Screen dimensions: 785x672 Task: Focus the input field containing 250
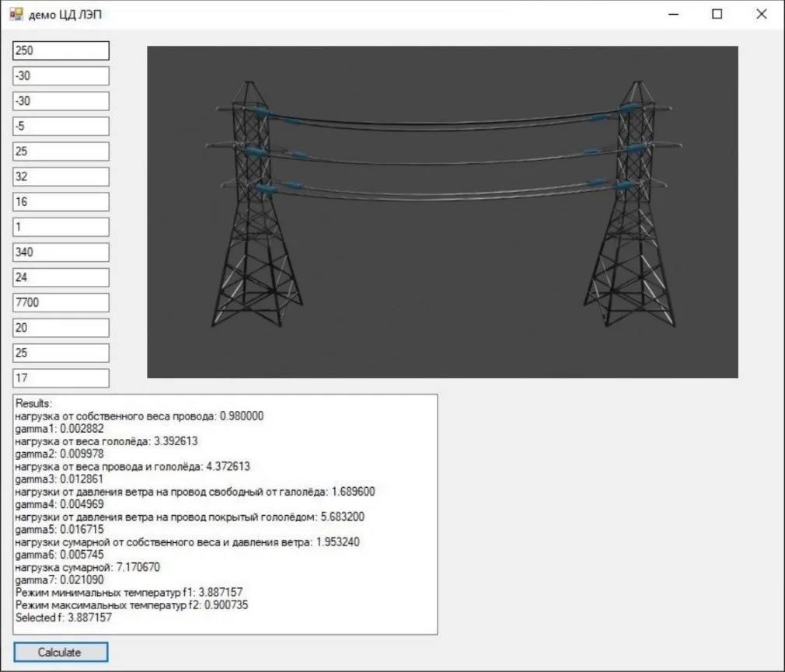pyautogui.click(x=61, y=50)
